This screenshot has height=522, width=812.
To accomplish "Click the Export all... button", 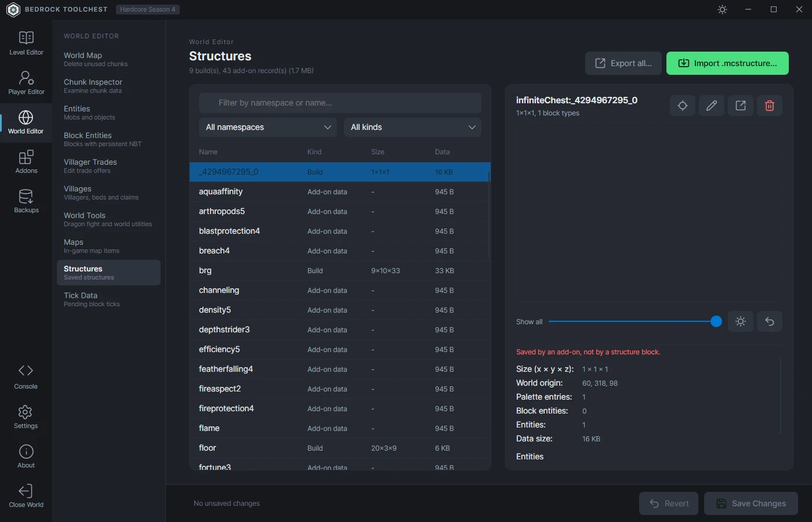I will pyautogui.click(x=623, y=63).
